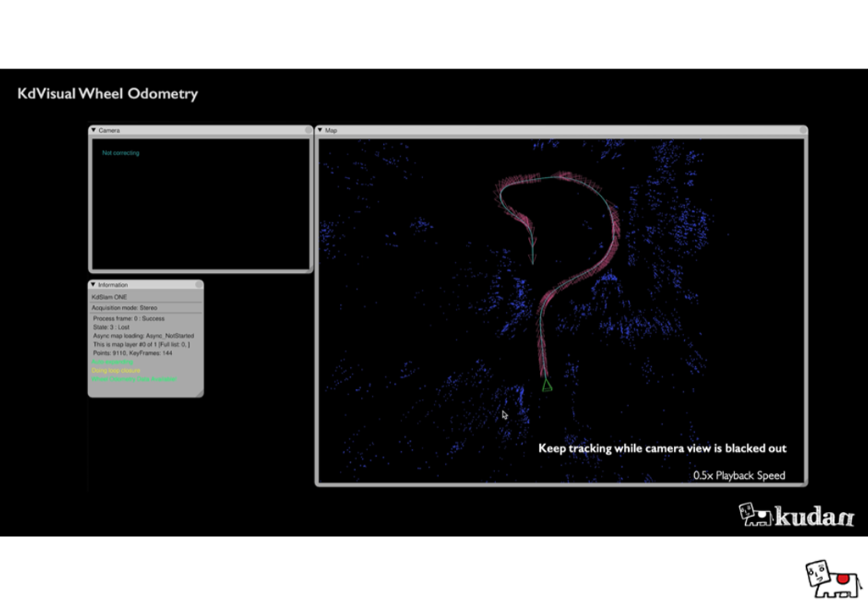The height and width of the screenshot is (606, 868).
Task: Click the round indicator on the Map panel header
Action: coord(801,131)
